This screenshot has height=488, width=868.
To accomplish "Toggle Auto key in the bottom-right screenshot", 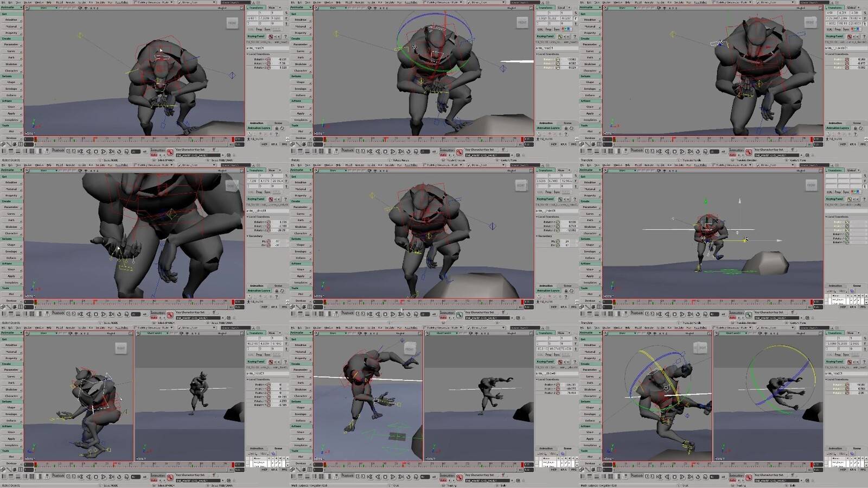I will point(732,481).
